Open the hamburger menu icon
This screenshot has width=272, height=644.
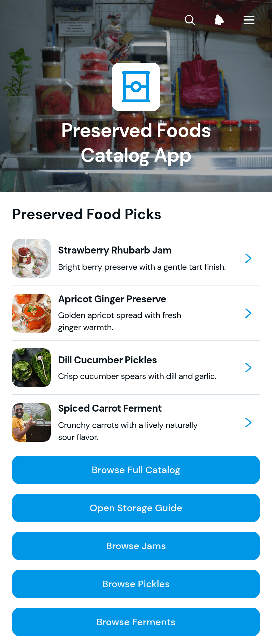tap(249, 20)
